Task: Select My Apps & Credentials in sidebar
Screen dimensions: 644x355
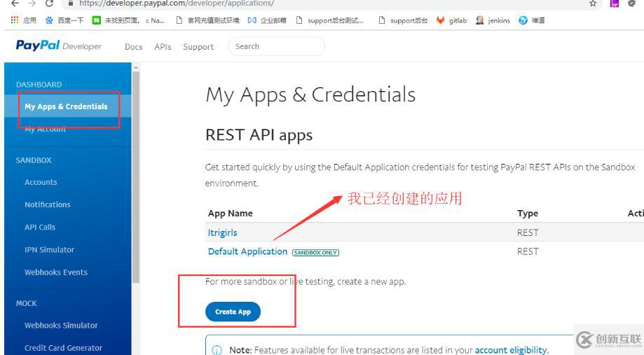Action: 66,106
